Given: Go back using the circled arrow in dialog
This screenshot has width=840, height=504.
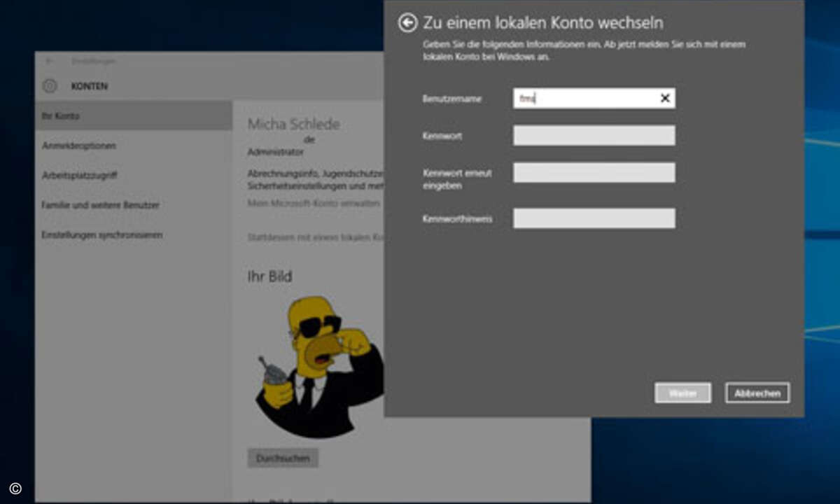Looking at the screenshot, I should click(407, 23).
